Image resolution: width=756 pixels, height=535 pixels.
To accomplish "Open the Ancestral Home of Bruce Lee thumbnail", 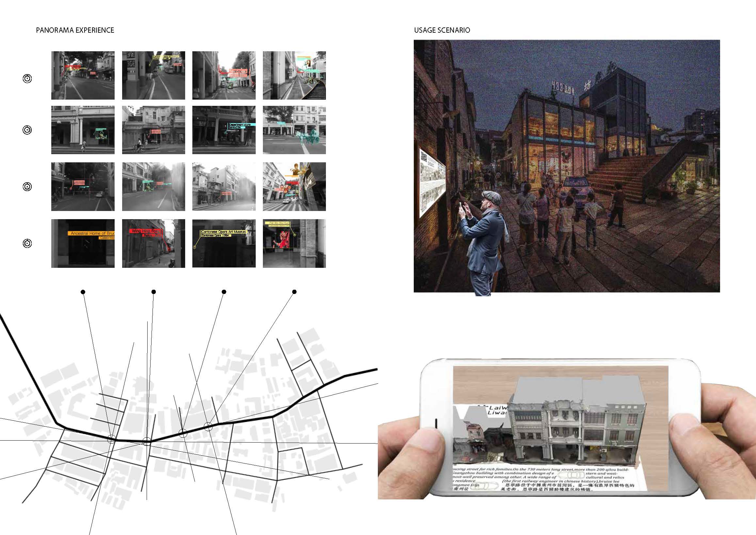I will [x=83, y=243].
